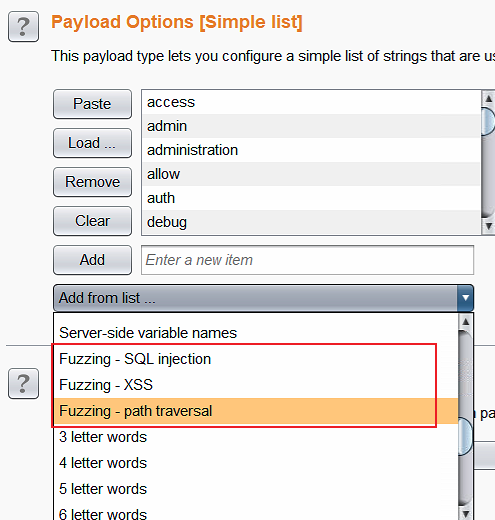Click the payload list scroll up arrow
495x520 pixels.
click(x=488, y=99)
